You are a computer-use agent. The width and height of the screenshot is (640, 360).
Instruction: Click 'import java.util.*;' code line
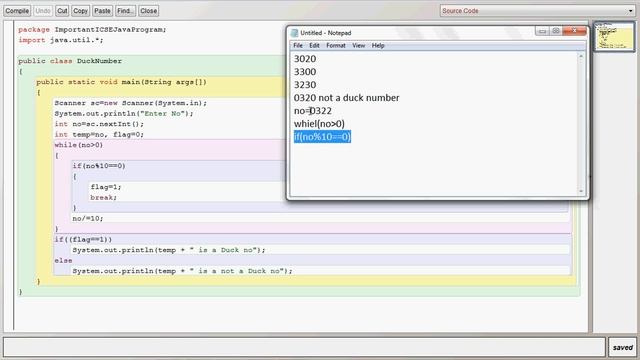tap(61, 40)
